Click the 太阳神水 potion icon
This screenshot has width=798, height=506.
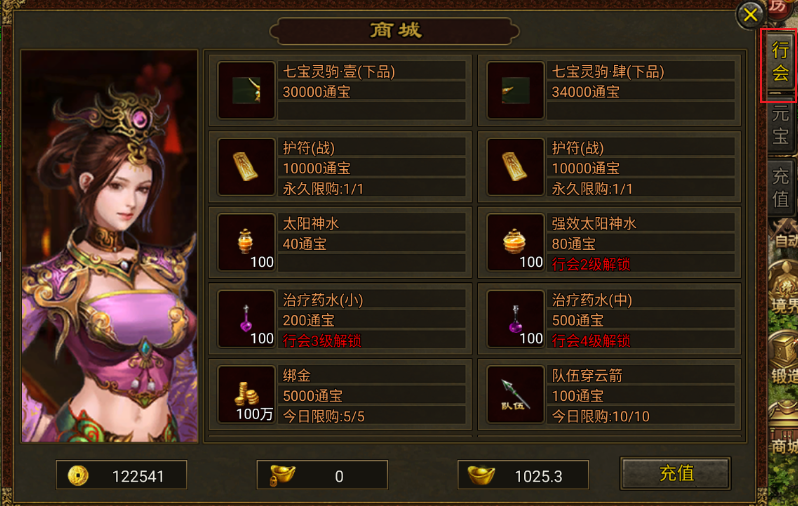click(x=246, y=242)
